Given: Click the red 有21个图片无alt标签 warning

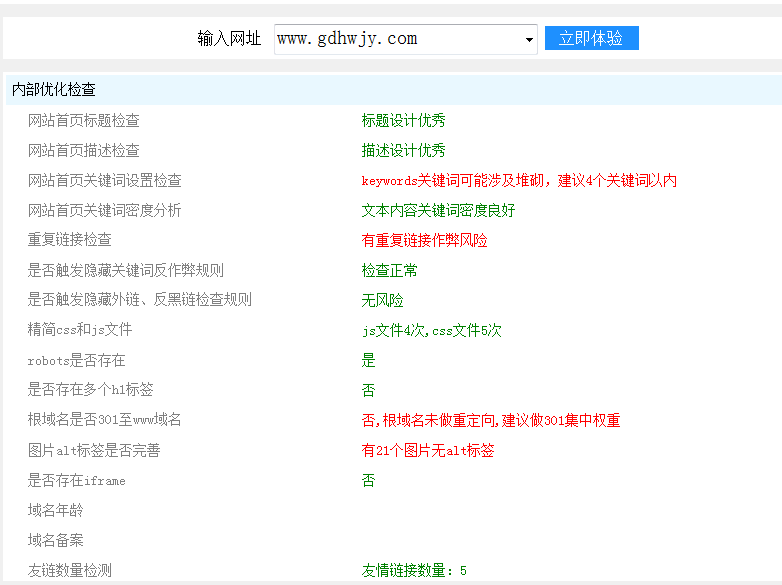Looking at the screenshot, I should (427, 451).
